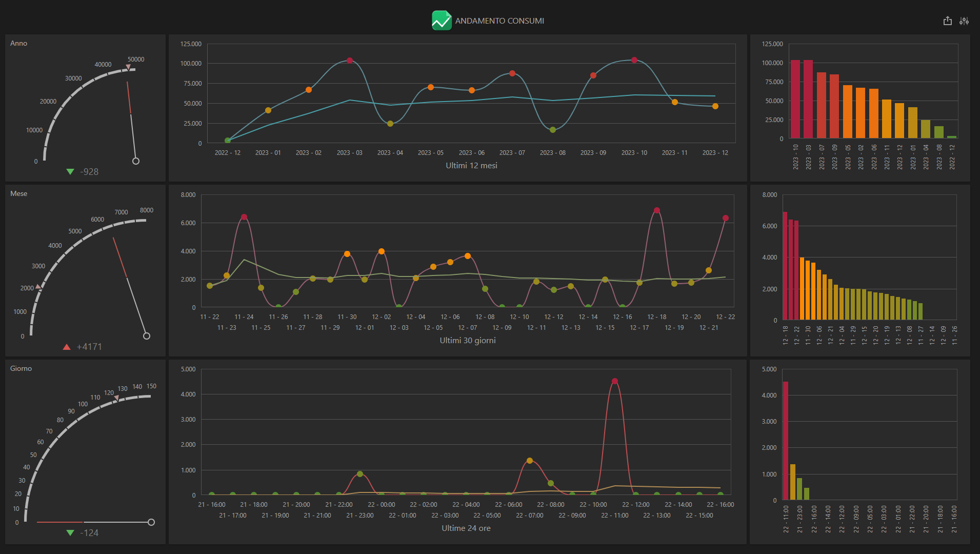
Task: Open the filter settings sliders icon
Action: pos(964,21)
